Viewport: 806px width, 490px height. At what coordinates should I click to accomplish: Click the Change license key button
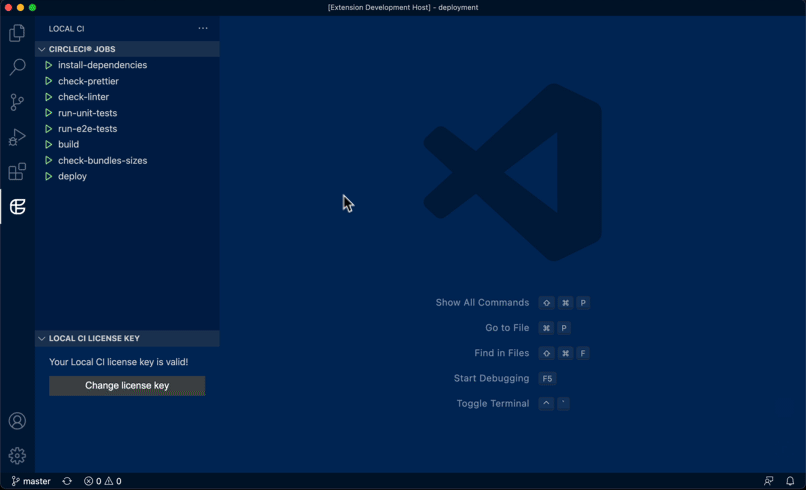[x=127, y=386]
